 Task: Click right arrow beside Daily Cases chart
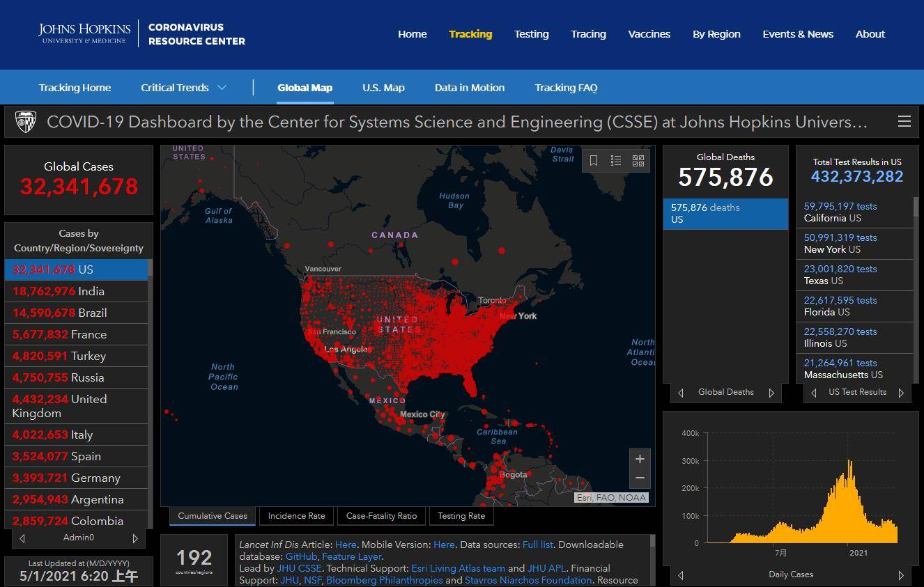901,575
